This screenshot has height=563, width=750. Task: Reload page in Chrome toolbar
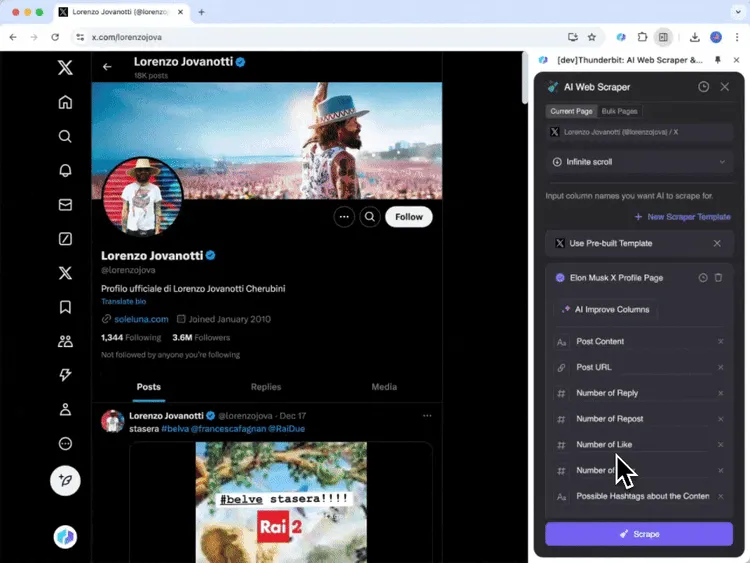coord(55,37)
